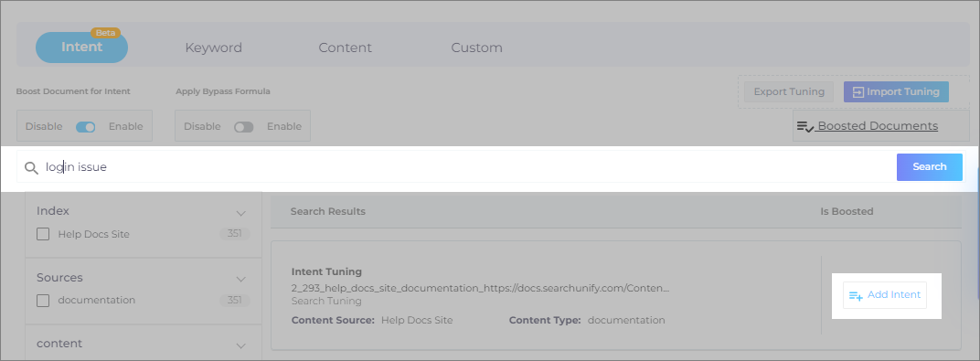This screenshot has width=980, height=361.
Task: Click into the login issue search field
Action: pos(469,167)
